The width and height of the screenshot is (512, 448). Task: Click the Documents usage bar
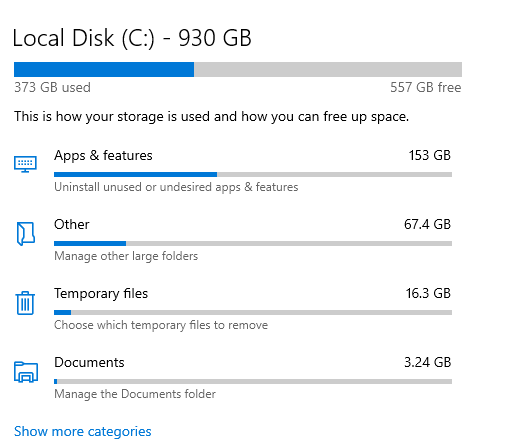253,381
